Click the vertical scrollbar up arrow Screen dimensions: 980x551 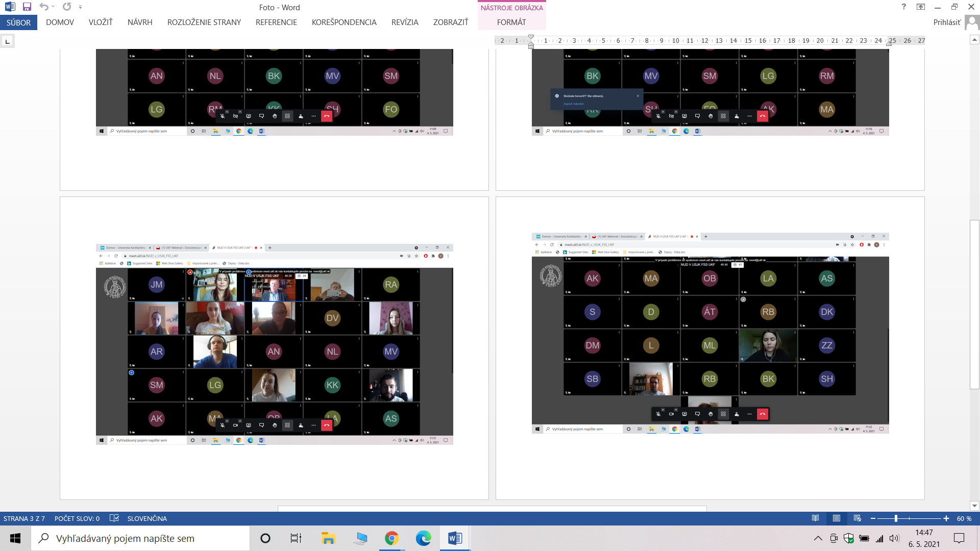tap(974, 40)
